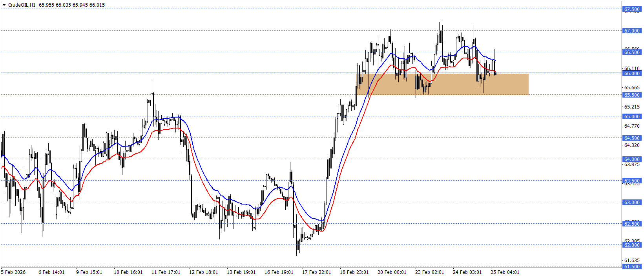Click the CrudeOIL,H1 chart title text
Image resolution: width=644 pixels, height=277 pixels.
[x=22, y=5]
